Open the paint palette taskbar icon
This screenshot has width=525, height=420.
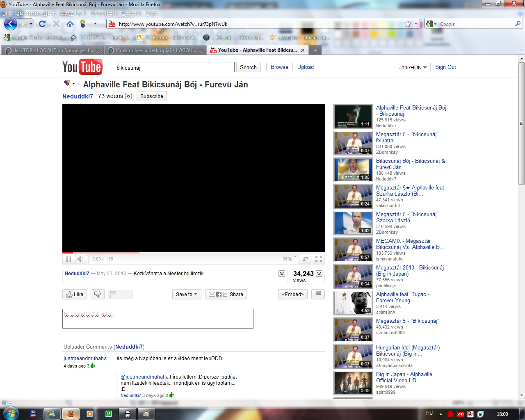point(146,414)
